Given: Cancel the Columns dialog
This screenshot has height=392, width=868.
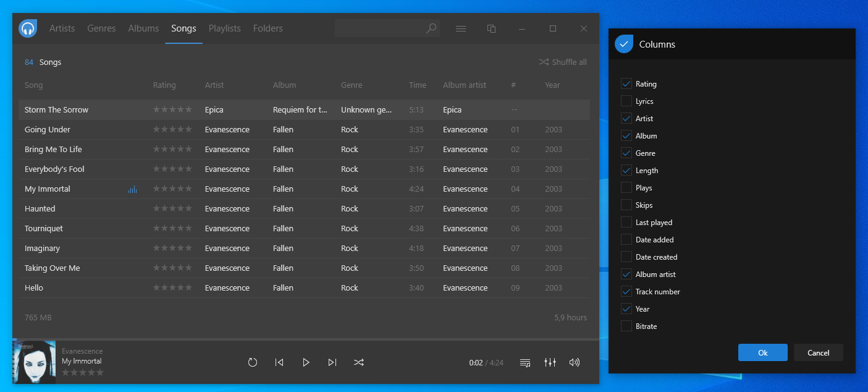Looking at the screenshot, I should pyautogui.click(x=818, y=352).
